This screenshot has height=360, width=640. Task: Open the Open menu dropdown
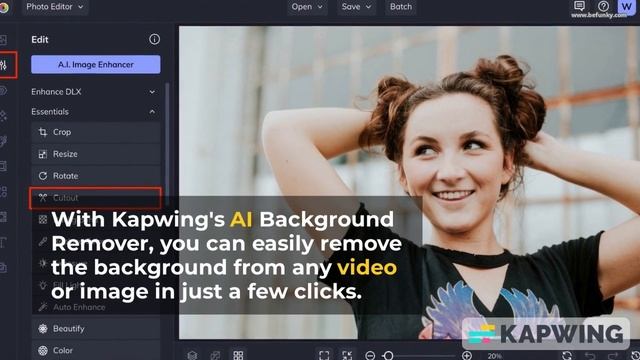point(307,7)
